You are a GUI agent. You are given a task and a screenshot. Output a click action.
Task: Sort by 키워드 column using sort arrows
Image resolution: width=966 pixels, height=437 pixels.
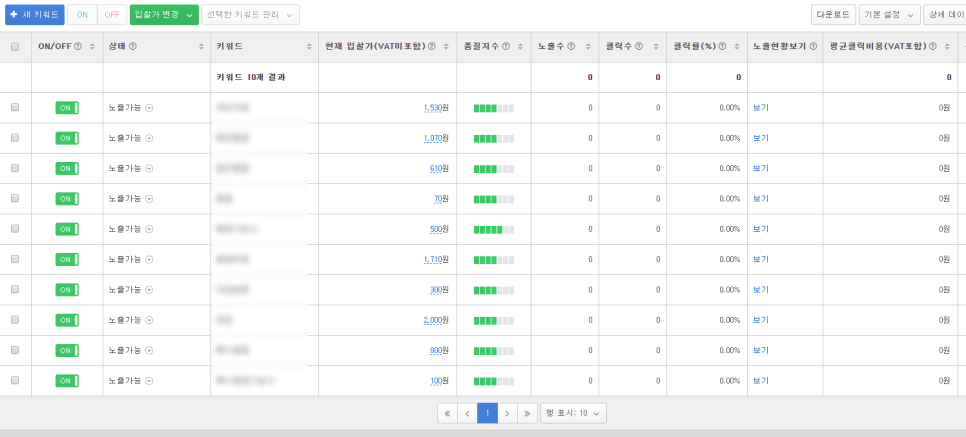(309, 47)
